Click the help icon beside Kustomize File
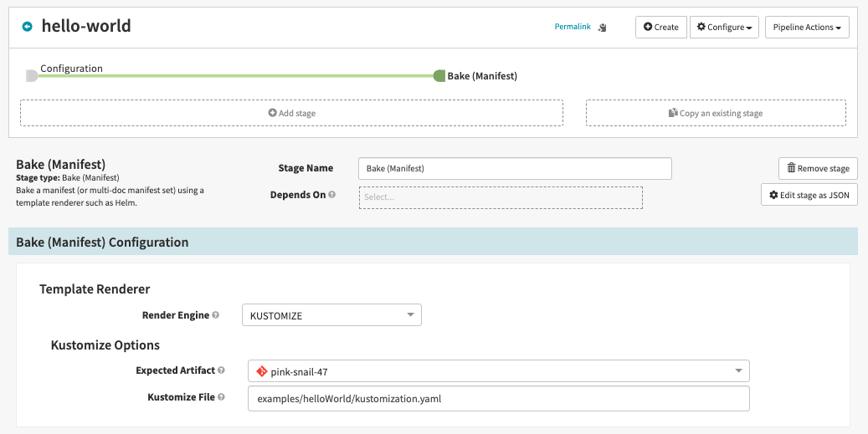The width and height of the screenshot is (868, 434). (222, 397)
